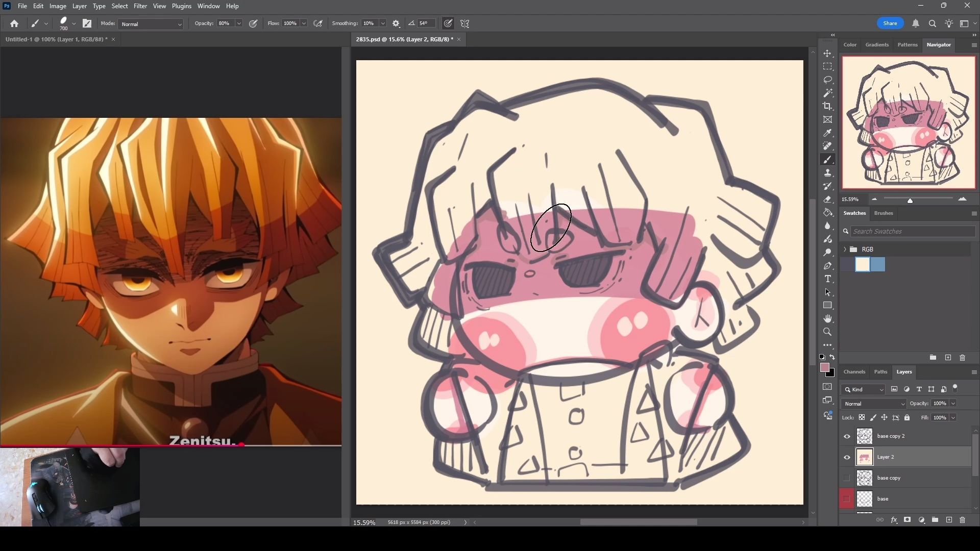Hide the base copy 2 layer
Viewport: 980px width, 551px height.
click(x=847, y=436)
